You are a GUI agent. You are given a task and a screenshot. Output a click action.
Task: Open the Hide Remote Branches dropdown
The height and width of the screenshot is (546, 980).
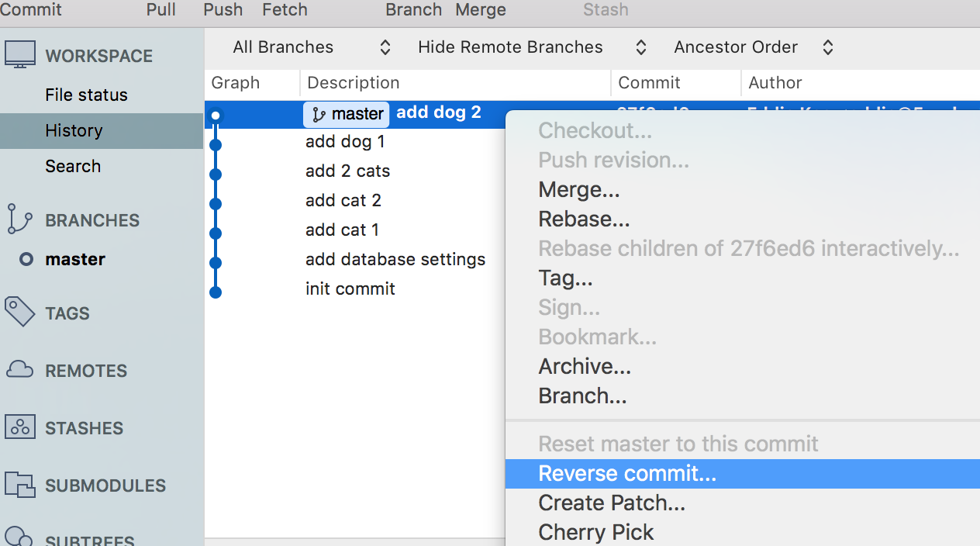[532, 47]
